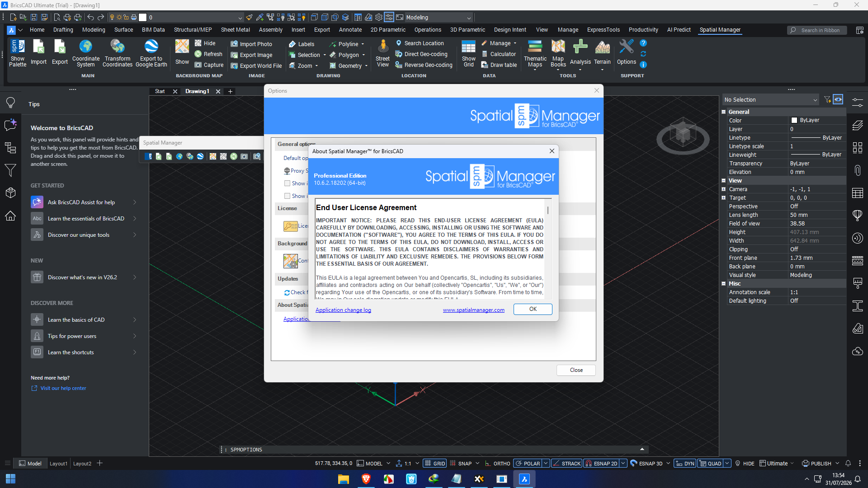The width and height of the screenshot is (868, 488).
Task: Toggle ORTHO mode in status bar
Action: pos(497,463)
